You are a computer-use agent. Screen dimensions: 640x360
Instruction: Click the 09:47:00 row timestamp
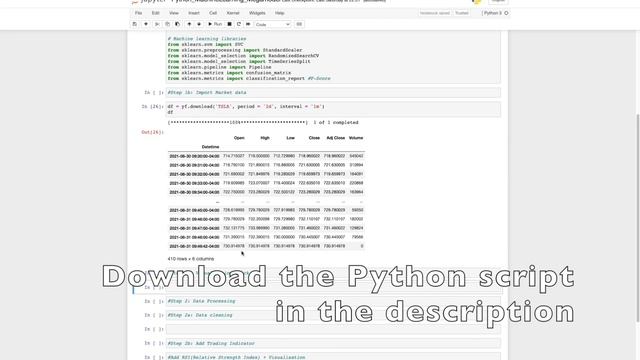coord(194,228)
